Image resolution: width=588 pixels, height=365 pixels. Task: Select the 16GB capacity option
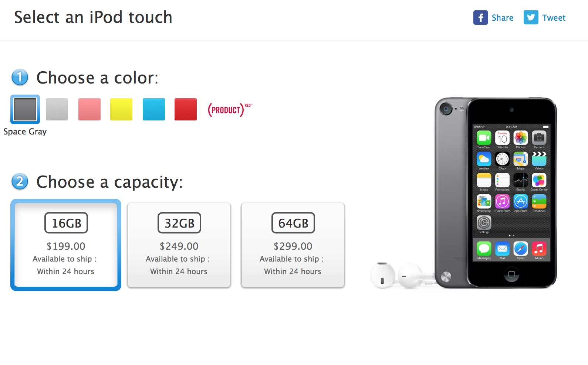tap(66, 245)
